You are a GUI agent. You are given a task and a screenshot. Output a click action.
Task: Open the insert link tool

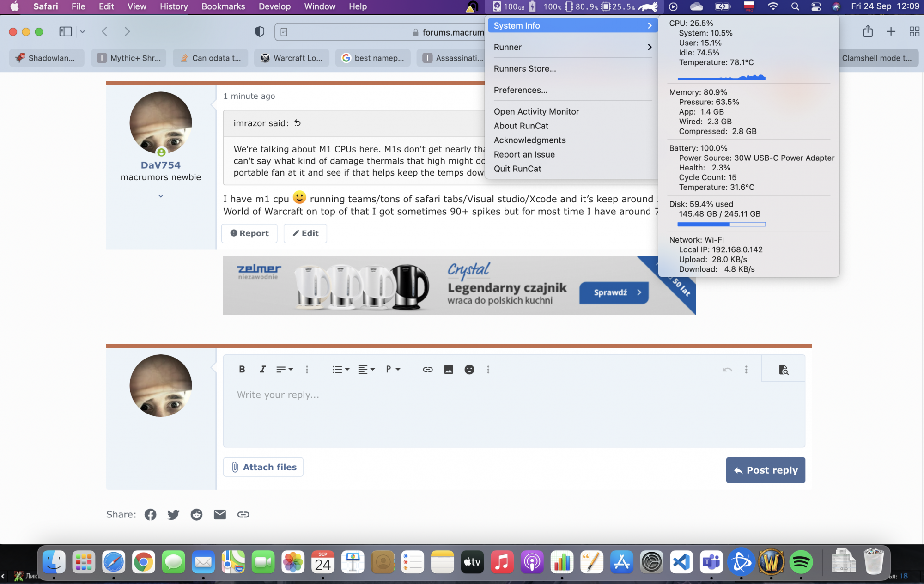pyautogui.click(x=428, y=369)
